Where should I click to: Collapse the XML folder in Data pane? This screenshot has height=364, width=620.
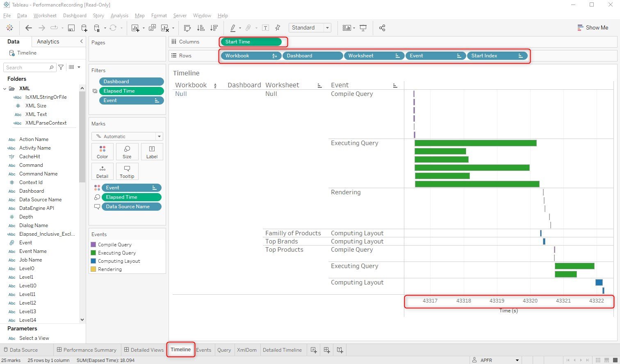(5, 89)
